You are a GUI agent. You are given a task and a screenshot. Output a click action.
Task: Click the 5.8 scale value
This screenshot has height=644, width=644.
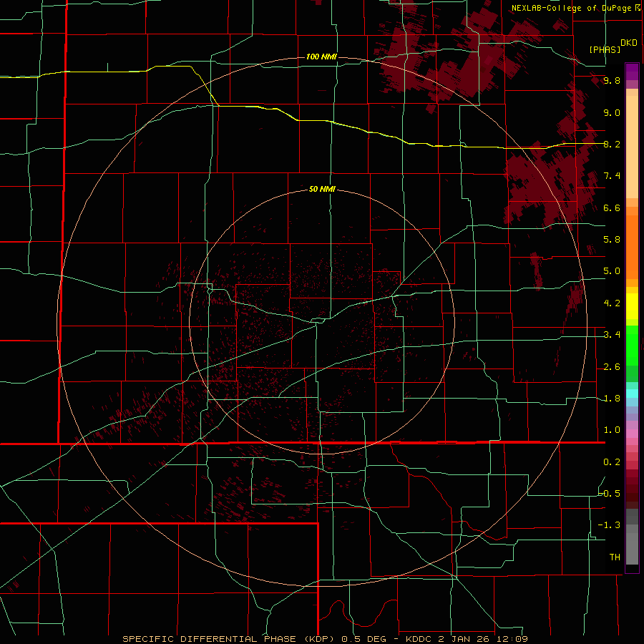[x=612, y=240]
